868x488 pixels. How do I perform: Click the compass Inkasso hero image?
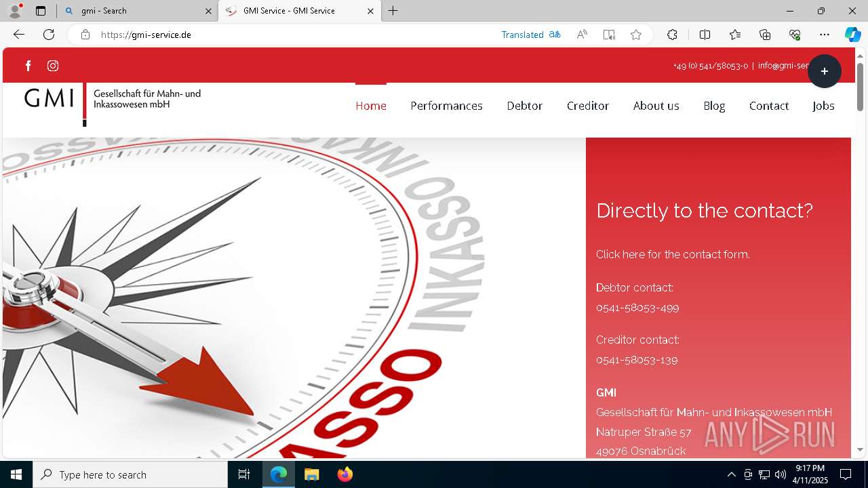pos(294,298)
